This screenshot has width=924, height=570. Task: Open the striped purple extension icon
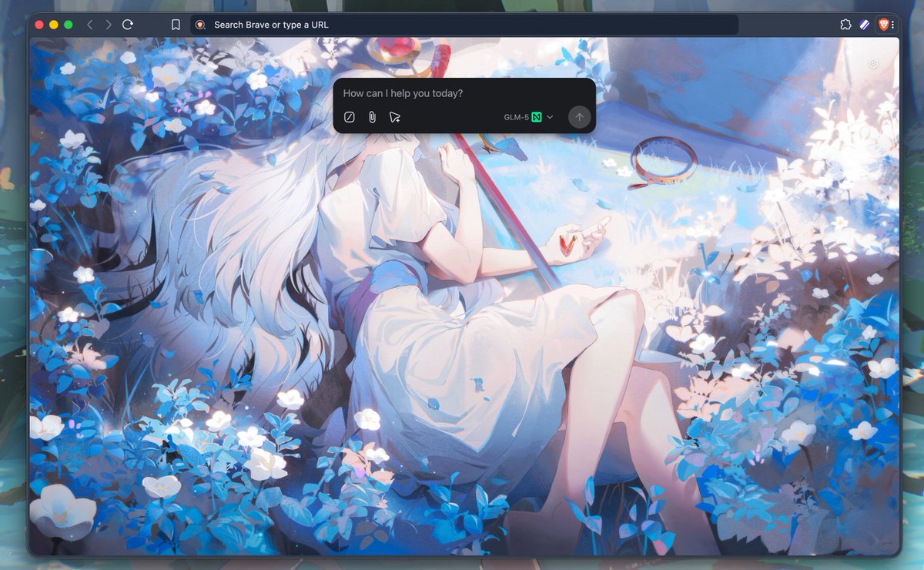click(865, 25)
